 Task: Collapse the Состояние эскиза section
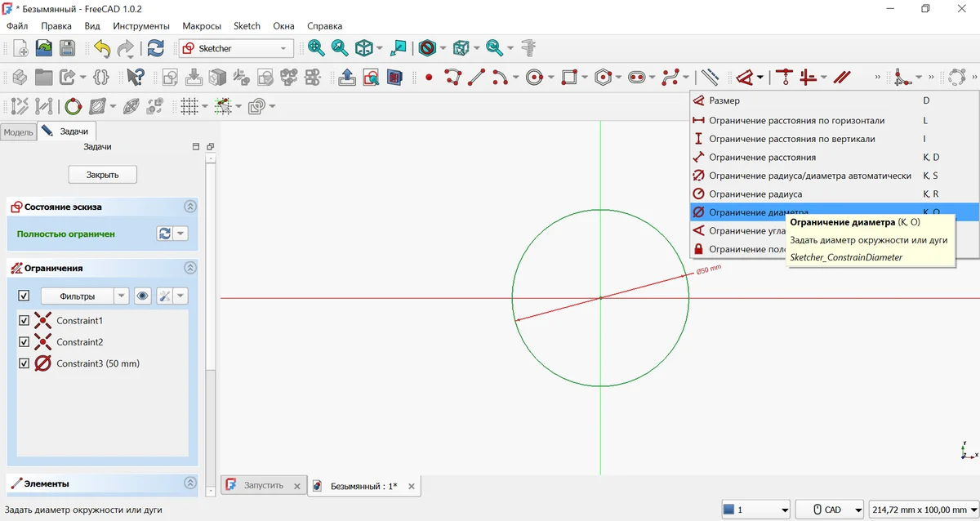click(190, 207)
